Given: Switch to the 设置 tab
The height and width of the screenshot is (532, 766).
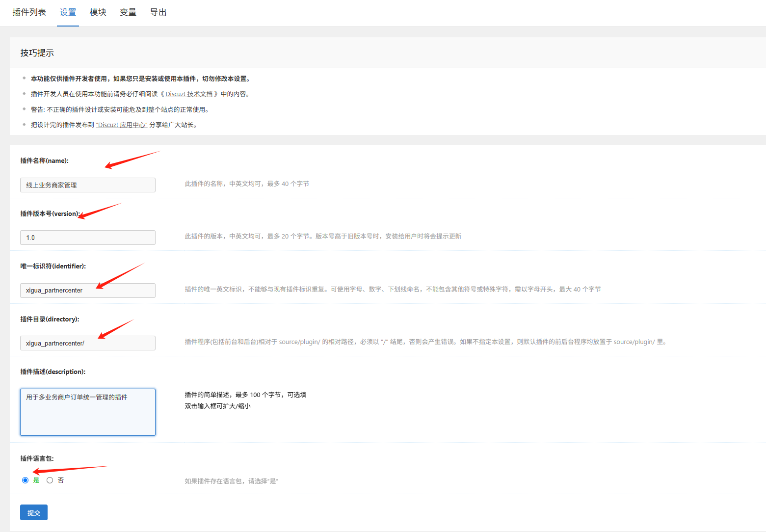Looking at the screenshot, I should click(68, 12).
